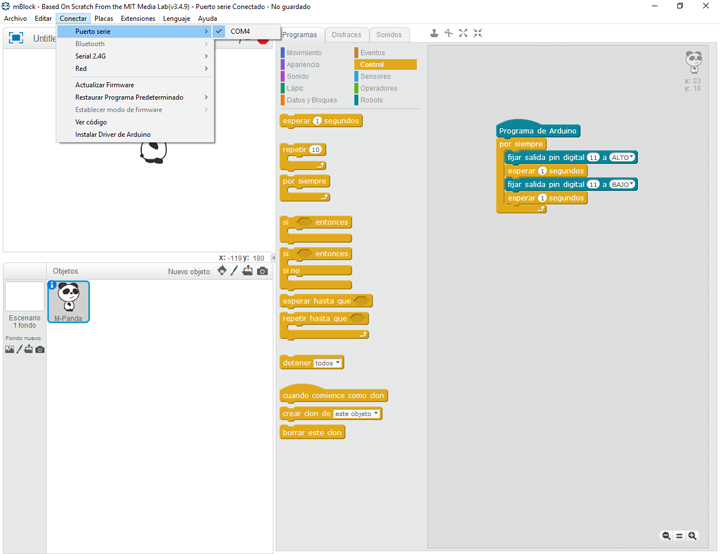Viewport: 720px width, 554px height.
Task: Open M-Panda sprite info button
Action: point(53,285)
